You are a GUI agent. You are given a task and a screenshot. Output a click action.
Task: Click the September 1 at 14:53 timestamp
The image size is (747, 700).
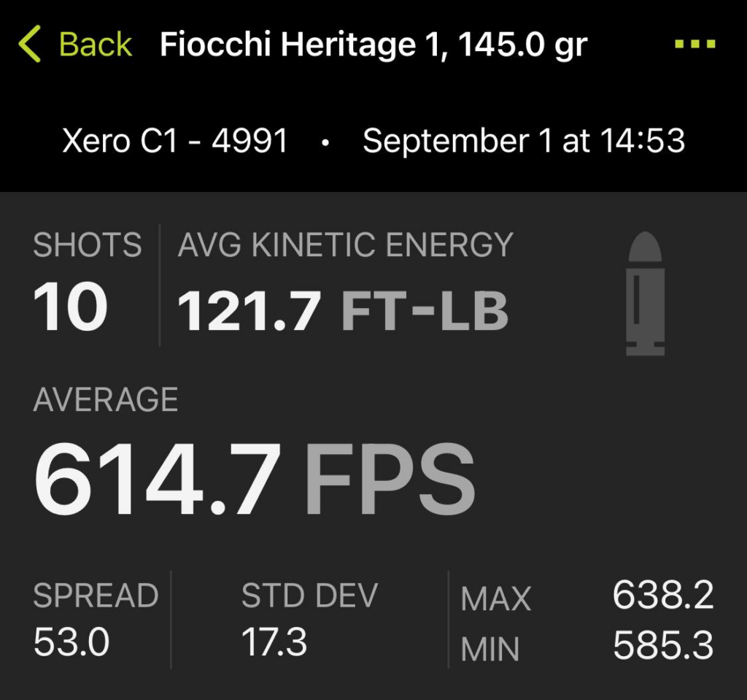click(524, 140)
